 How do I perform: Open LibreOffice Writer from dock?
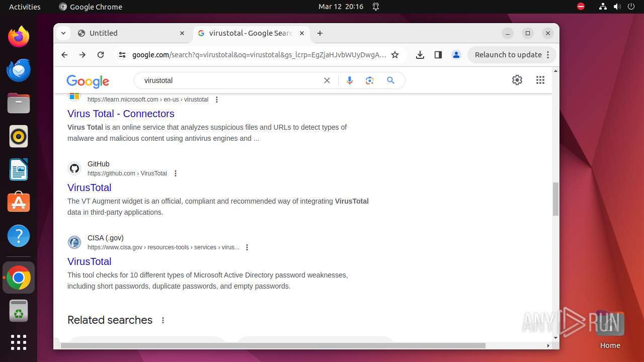(x=19, y=169)
